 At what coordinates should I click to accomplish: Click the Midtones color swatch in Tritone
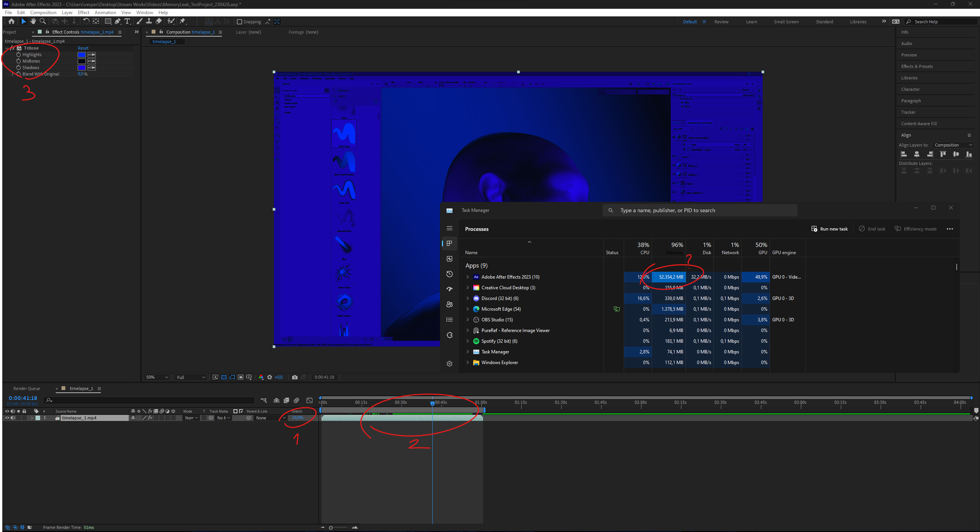[x=81, y=61]
